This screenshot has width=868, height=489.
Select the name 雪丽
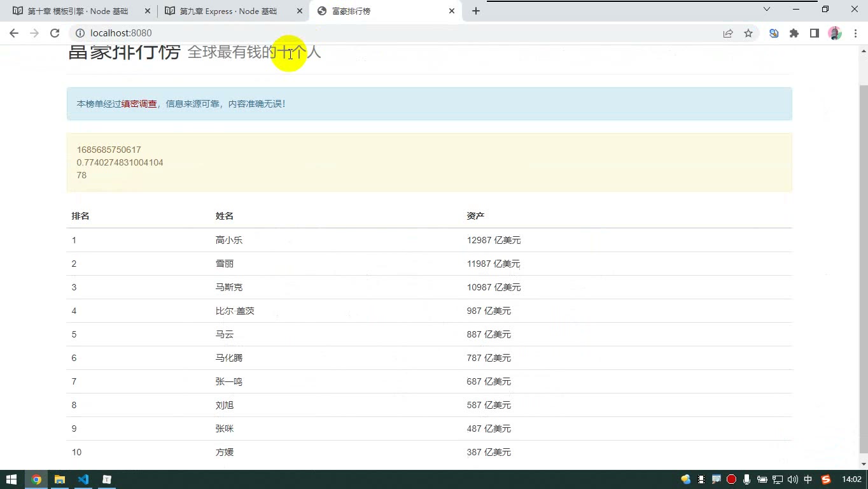pos(225,264)
